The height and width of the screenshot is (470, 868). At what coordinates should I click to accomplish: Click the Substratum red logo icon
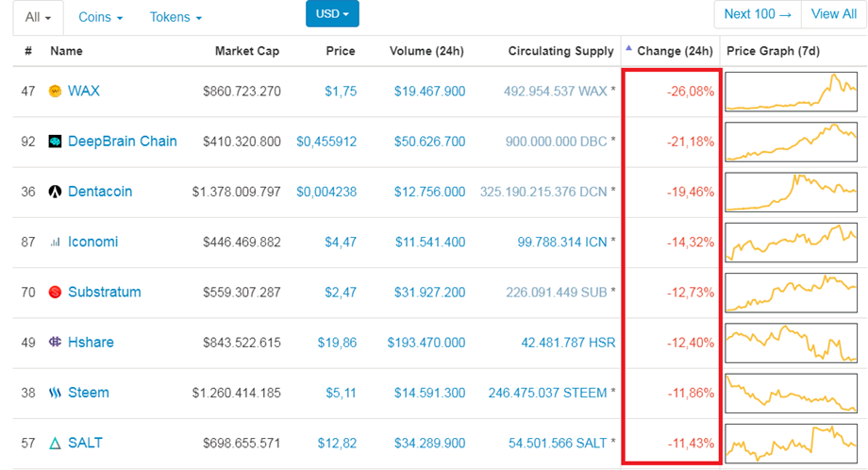[x=55, y=293]
